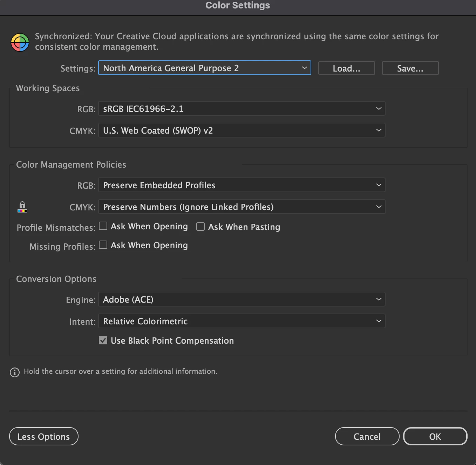
Task: Open the CMYK policy Preserve Numbers dropdown
Action: pos(242,207)
